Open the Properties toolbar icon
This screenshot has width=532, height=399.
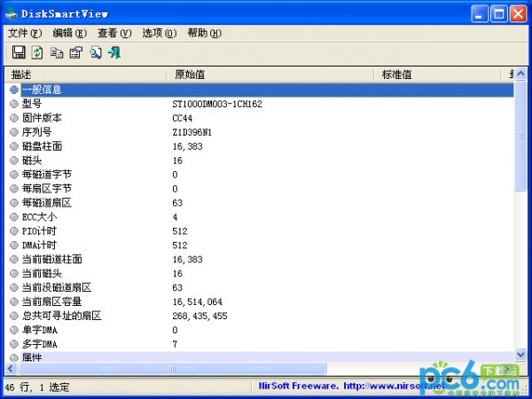[x=76, y=52]
